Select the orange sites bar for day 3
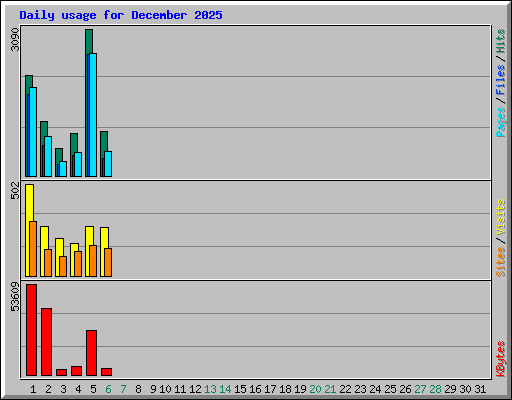 click(x=63, y=266)
